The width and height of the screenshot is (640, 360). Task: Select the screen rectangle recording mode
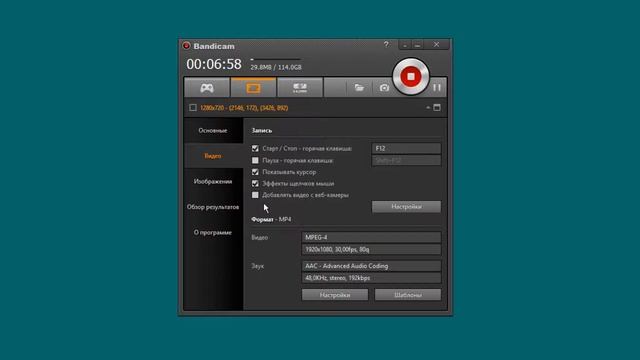[x=253, y=88]
